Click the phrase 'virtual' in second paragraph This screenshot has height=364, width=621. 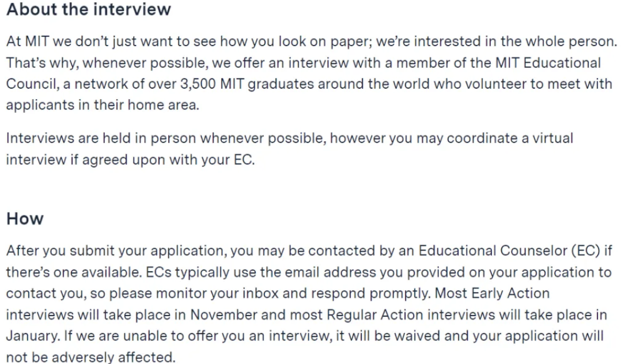[552, 138]
